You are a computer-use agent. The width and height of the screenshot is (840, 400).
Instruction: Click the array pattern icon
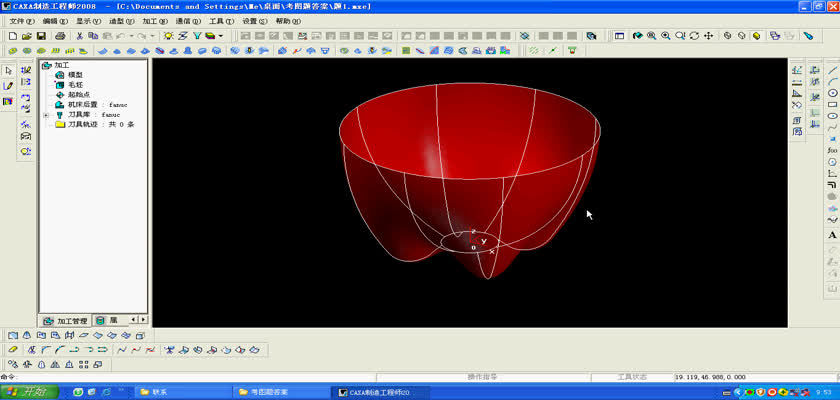[x=83, y=365]
